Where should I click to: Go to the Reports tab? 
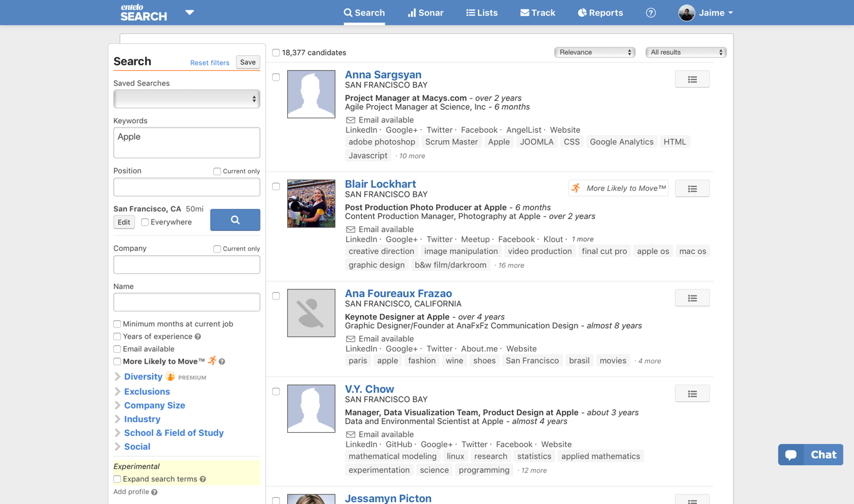pyautogui.click(x=600, y=13)
